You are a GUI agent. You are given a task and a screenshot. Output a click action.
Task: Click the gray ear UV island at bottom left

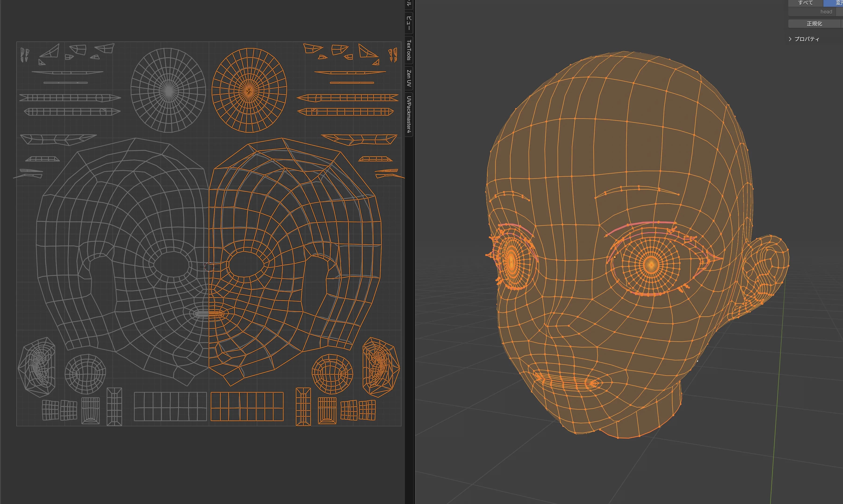click(37, 367)
